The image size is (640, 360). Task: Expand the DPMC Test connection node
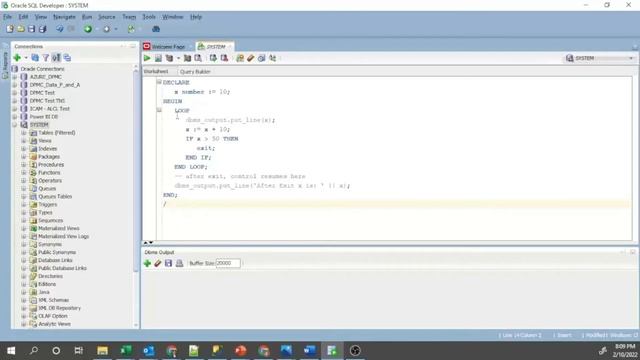pos(15,93)
